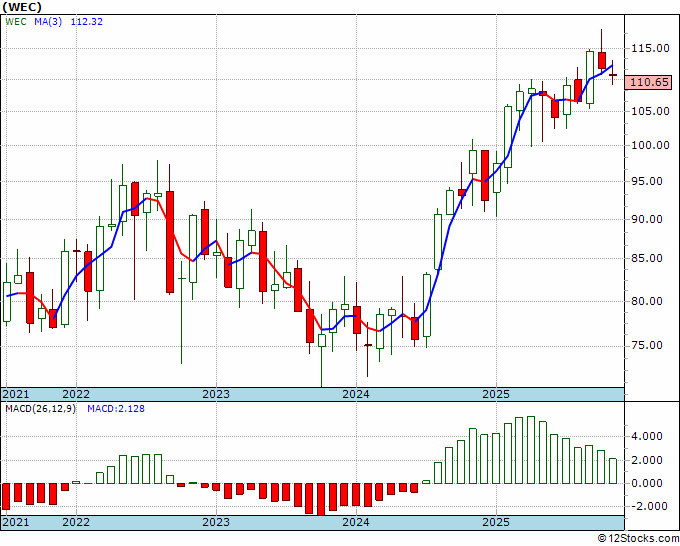Click the 95.00 price axis label
The image size is (680, 546).
click(x=647, y=181)
